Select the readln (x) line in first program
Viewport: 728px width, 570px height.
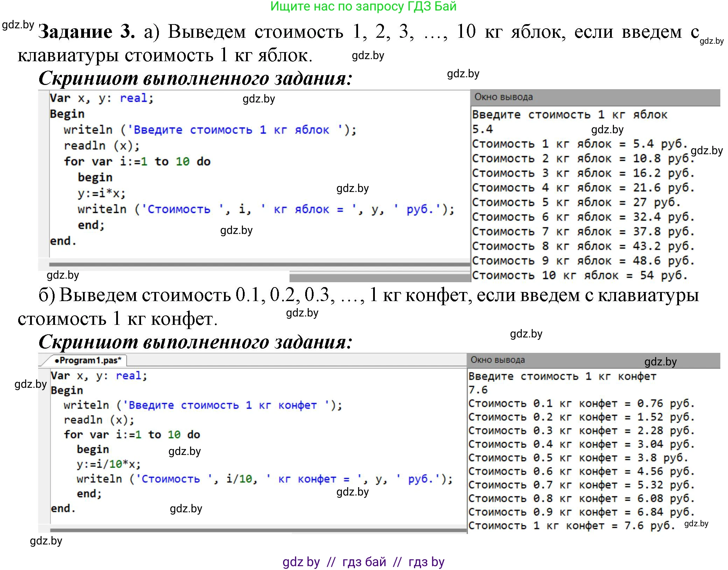101,145
